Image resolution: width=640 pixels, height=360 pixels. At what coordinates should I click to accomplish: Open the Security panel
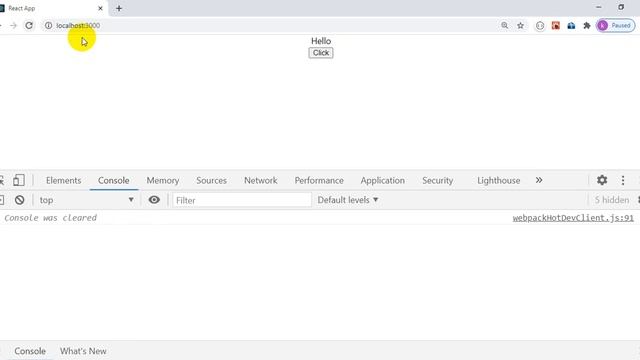click(438, 180)
